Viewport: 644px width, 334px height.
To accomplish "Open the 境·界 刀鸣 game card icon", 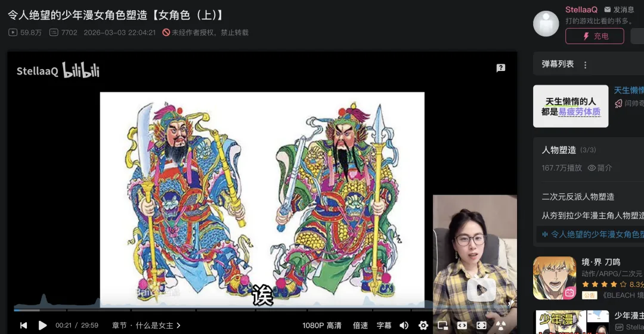I will pyautogui.click(x=555, y=278).
